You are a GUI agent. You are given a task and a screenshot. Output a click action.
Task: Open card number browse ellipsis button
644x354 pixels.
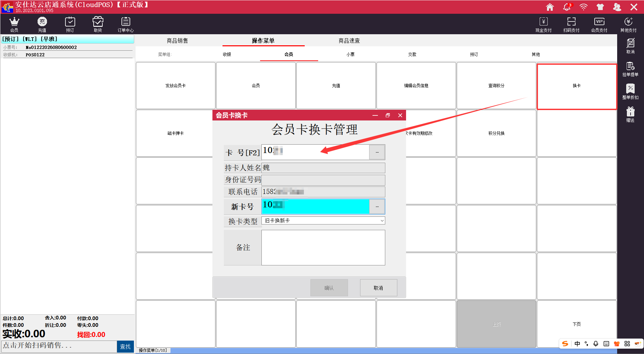(377, 152)
